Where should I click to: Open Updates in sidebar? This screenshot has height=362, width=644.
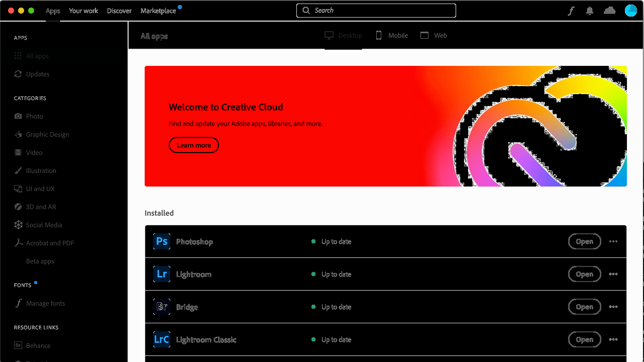[x=38, y=74]
